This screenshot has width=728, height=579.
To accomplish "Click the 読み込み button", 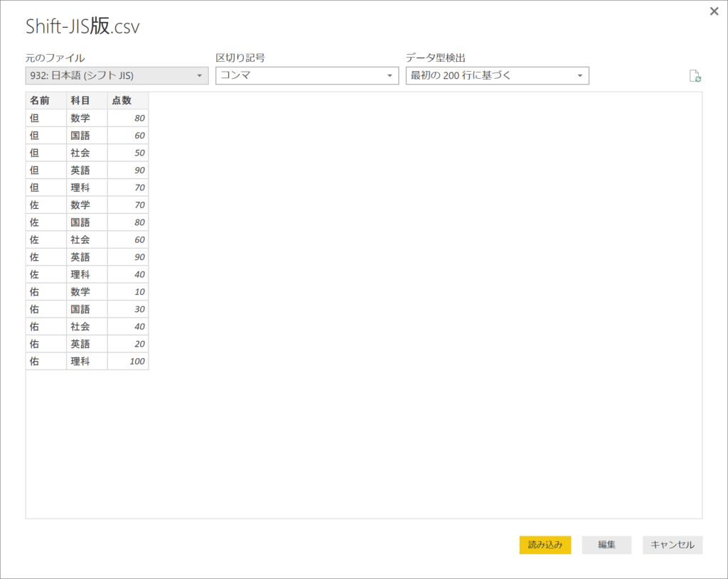I will (x=545, y=545).
